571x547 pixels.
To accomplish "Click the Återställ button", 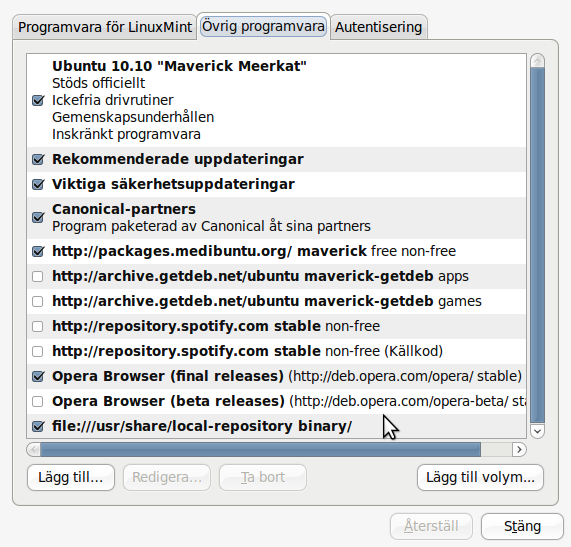I will click(x=431, y=526).
